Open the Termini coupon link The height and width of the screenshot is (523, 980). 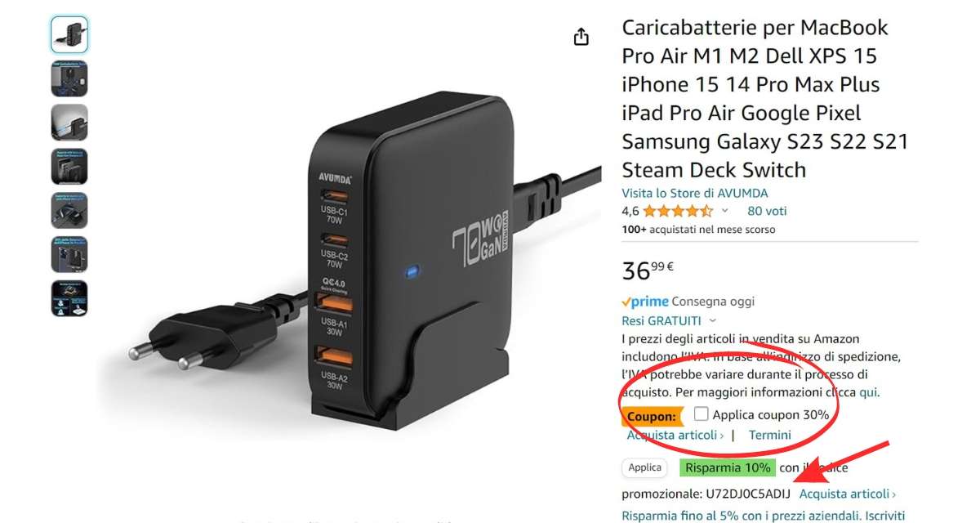click(x=770, y=436)
